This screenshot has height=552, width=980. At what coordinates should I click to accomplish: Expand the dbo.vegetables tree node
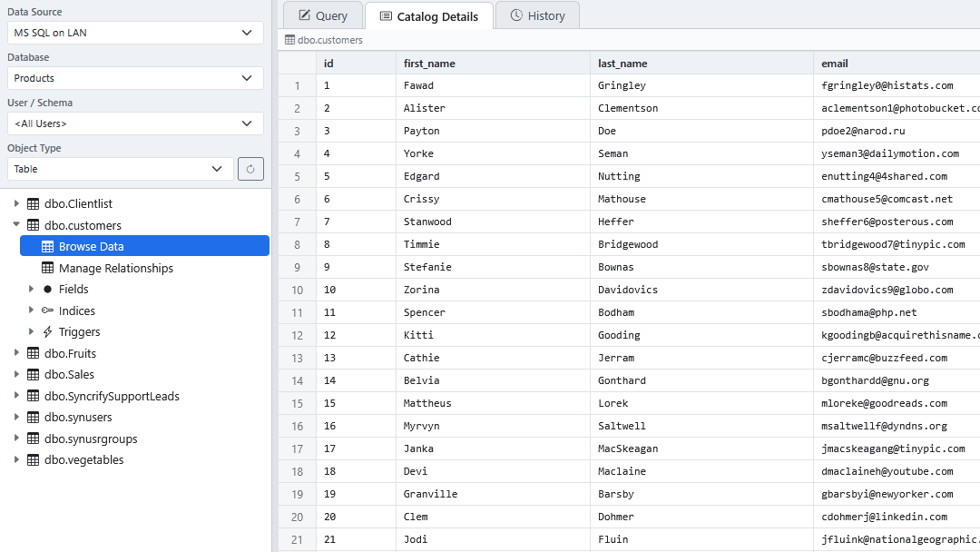pyautogui.click(x=17, y=459)
